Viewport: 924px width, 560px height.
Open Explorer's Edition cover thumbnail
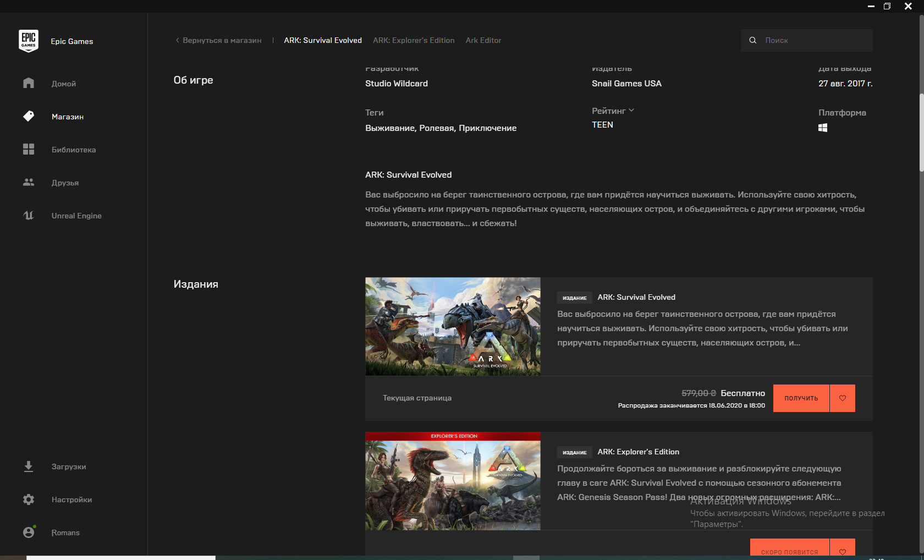coord(453,481)
